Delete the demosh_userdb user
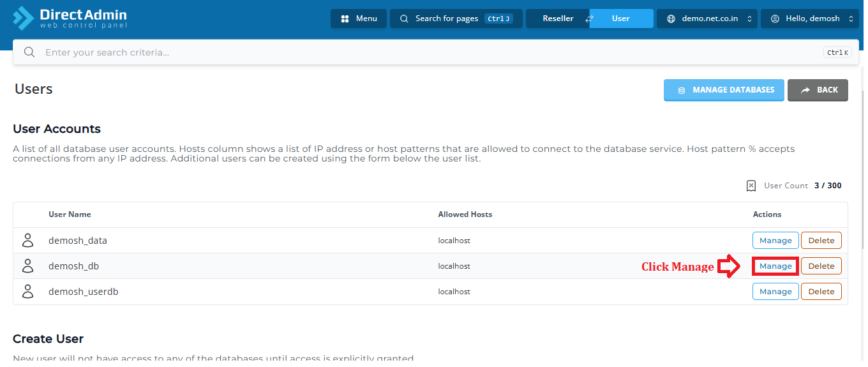The width and height of the screenshot is (868, 367). pyautogui.click(x=821, y=292)
